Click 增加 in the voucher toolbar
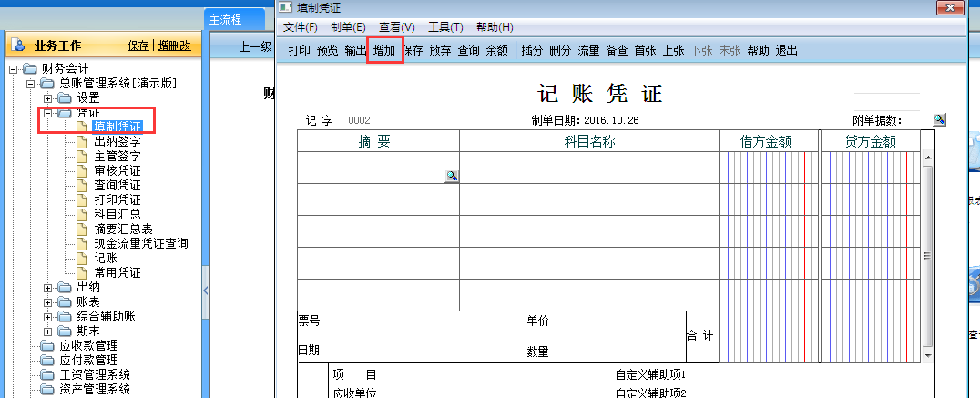 tap(384, 51)
